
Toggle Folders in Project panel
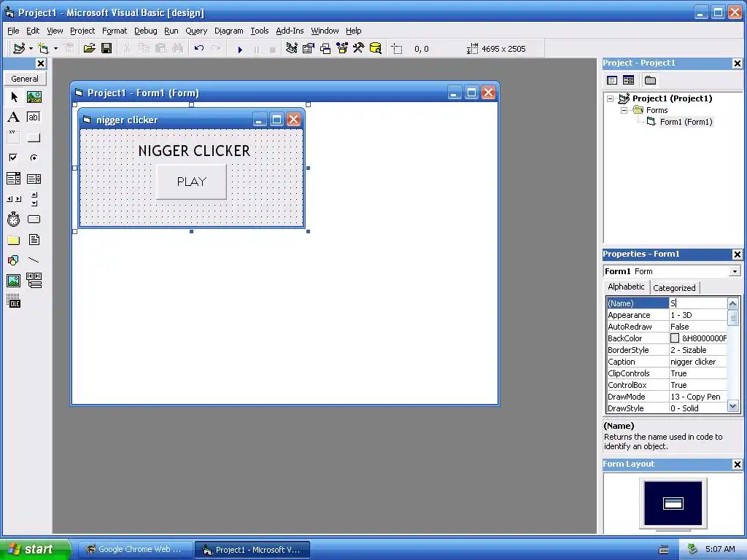pos(650,80)
